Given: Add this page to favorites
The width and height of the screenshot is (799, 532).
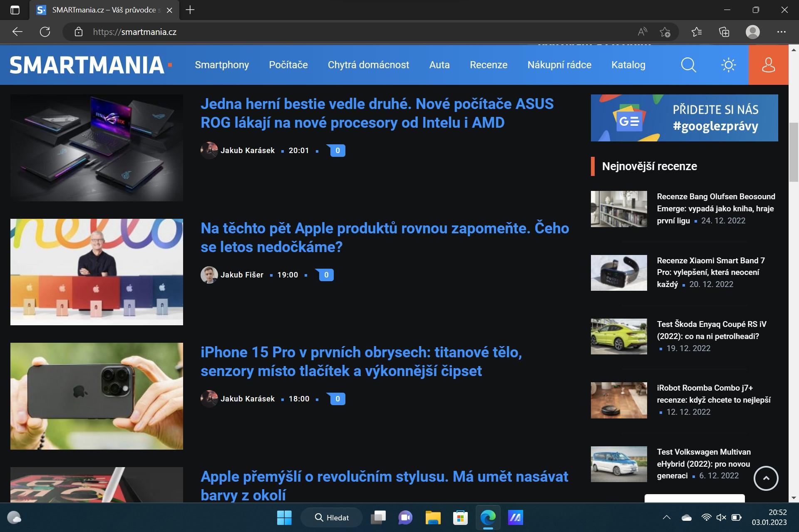Looking at the screenshot, I should click(665, 32).
